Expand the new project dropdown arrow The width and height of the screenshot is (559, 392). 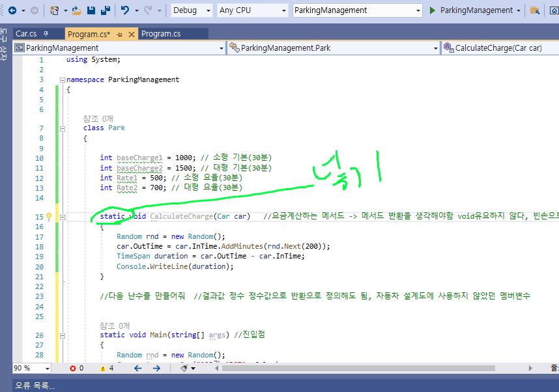coord(66,10)
